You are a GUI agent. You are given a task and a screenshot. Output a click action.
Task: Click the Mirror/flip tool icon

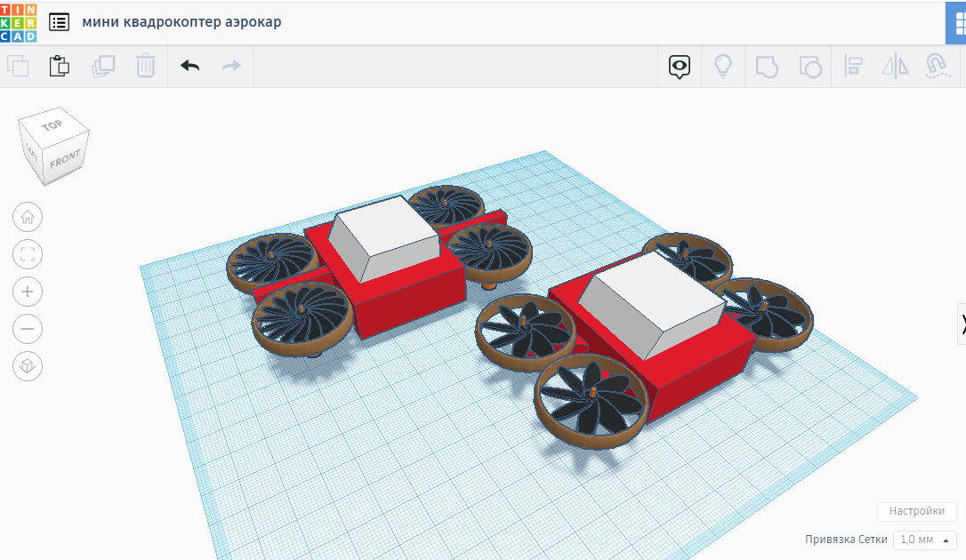895,66
